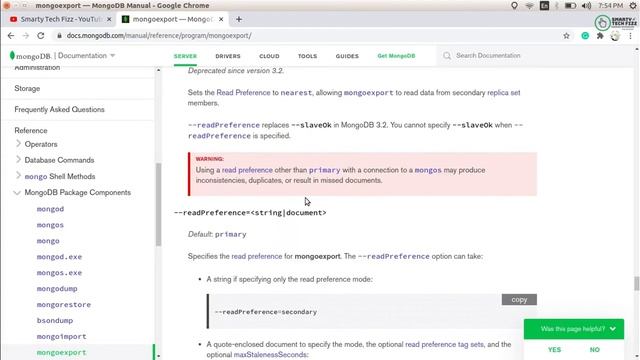This screenshot has height=360, width=640.
Task: Open the mongod.exe sidebar page
Action: tap(59, 257)
